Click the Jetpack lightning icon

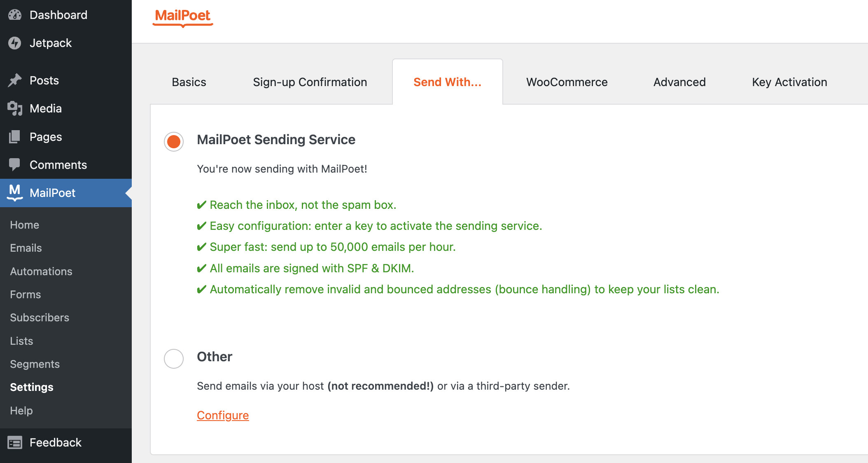(x=15, y=43)
